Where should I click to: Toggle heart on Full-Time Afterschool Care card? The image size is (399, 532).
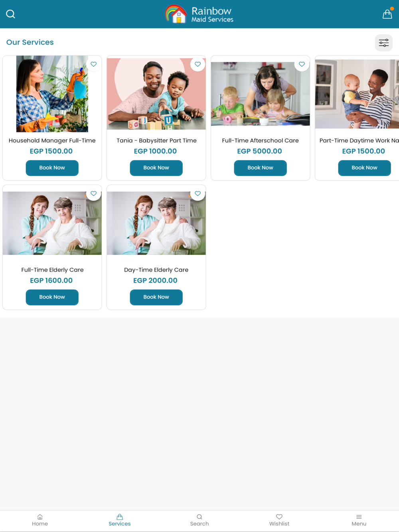(302, 64)
